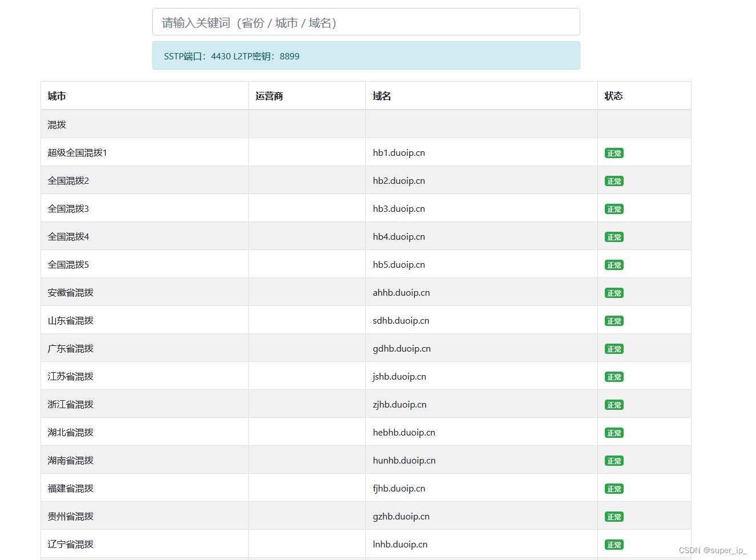Select the 全国混拨5 city cell
The height and width of the screenshot is (560, 756).
click(144, 264)
